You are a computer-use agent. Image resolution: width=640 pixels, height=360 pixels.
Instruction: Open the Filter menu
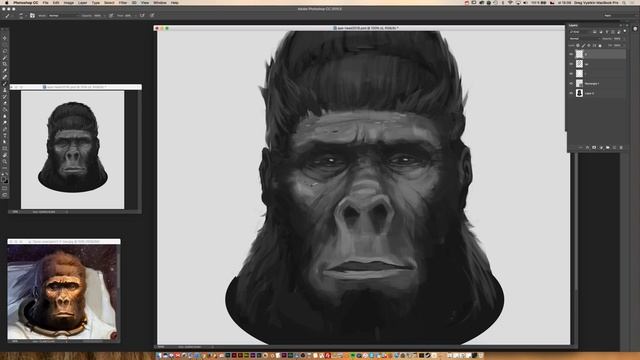point(123,2)
